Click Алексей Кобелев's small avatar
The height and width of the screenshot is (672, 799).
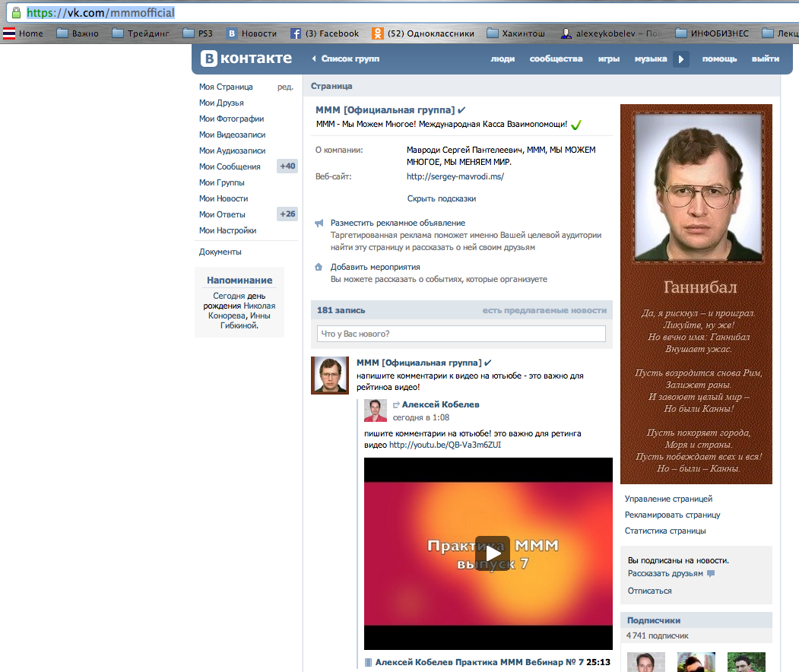(376, 410)
